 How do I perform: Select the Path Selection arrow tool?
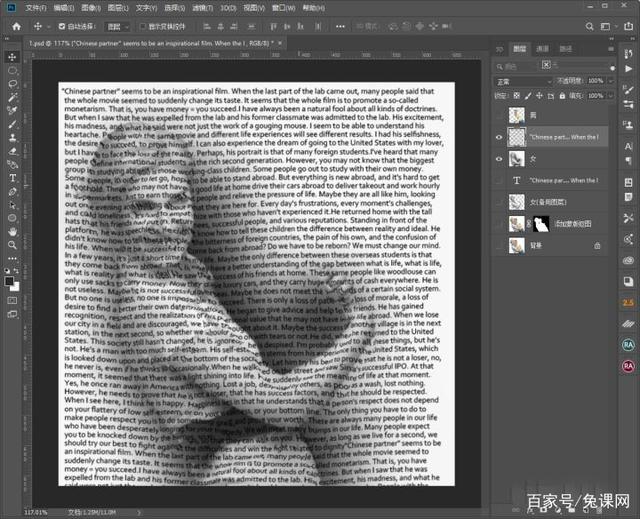[12, 205]
